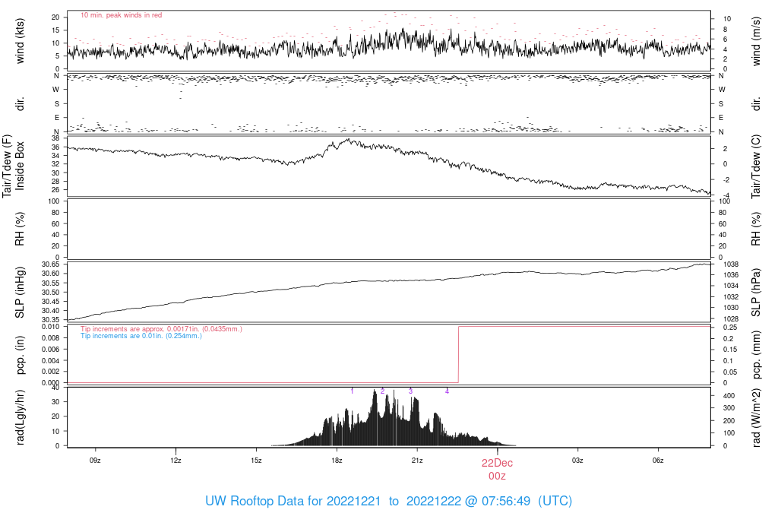Click the '0.006' precipitation tick label
The height and width of the screenshot is (532, 778).
50,350
